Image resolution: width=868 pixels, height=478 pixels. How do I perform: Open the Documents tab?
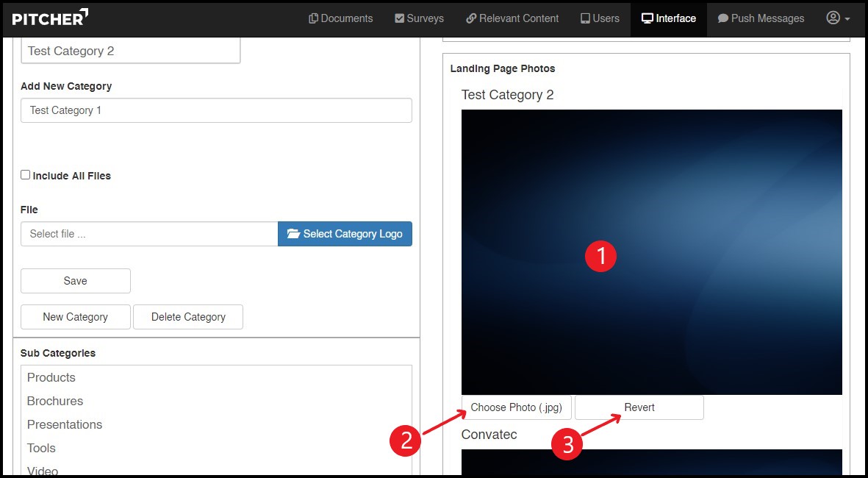click(x=340, y=18)
